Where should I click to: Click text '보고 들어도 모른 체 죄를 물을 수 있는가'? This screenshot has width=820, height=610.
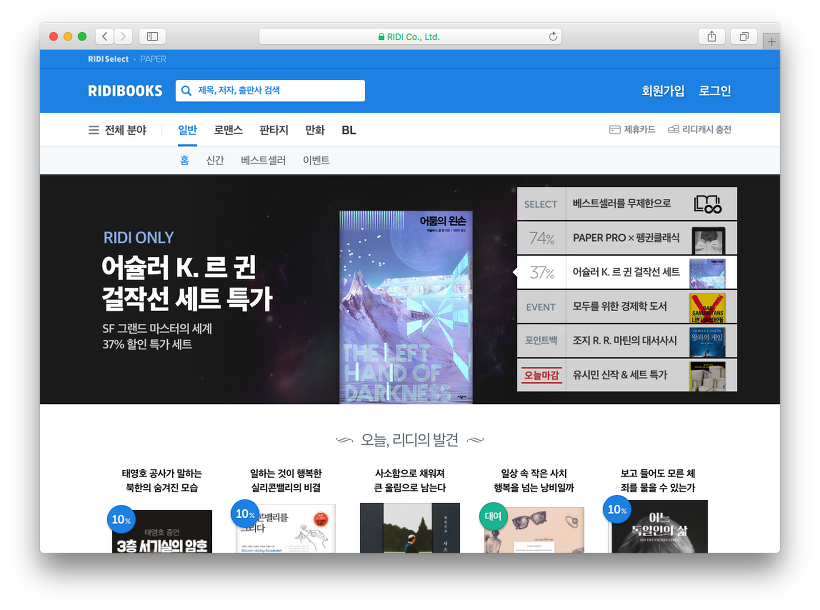tap(658, 480)
